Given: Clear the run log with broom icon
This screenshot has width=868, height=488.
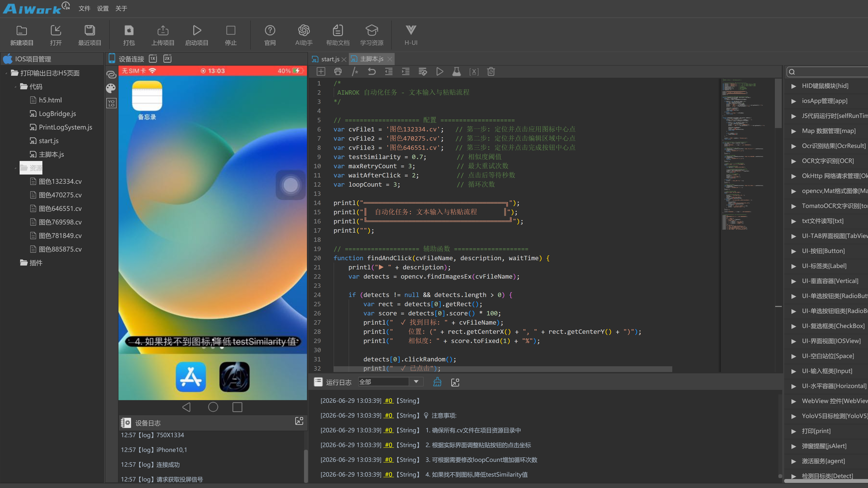Looking at the screenshot, I should pyautogui.click(x=437, y=382).
